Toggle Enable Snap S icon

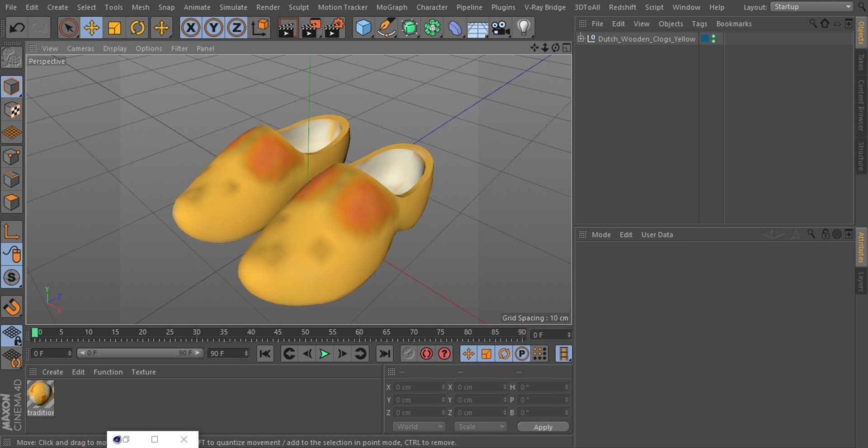(x=12, y=278)
